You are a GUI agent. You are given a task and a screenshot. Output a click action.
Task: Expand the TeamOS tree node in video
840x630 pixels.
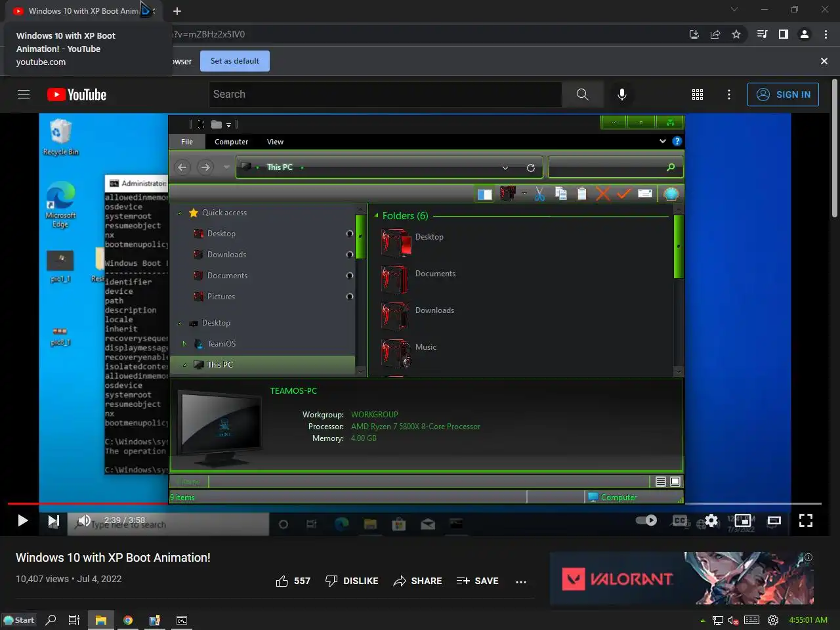(x=184, y=344)
